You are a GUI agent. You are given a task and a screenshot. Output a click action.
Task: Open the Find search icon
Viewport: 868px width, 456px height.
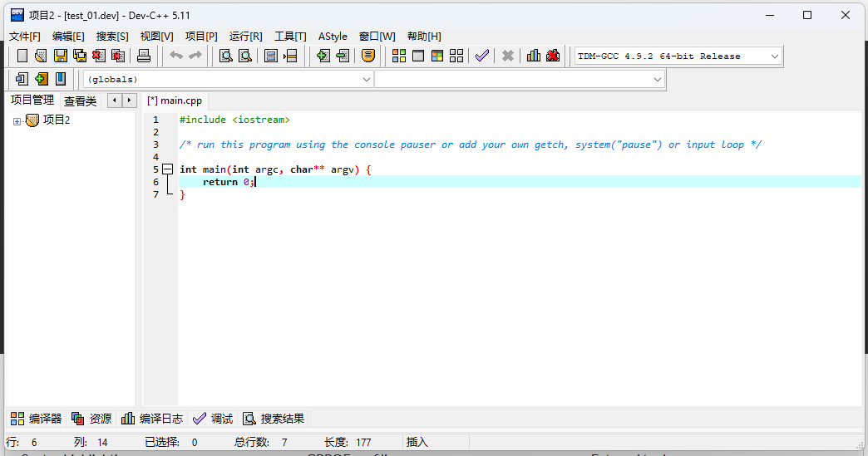click(x=225, y=56)
